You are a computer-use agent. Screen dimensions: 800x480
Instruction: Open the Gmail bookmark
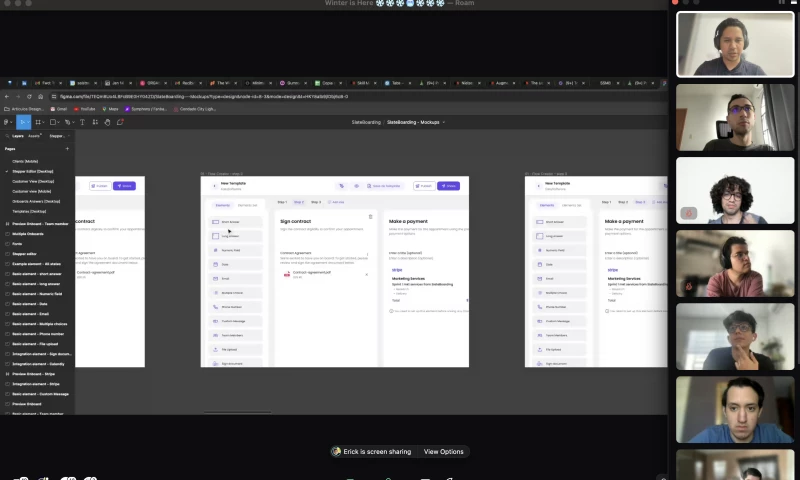pyautogui.click(x=59, y=108)
